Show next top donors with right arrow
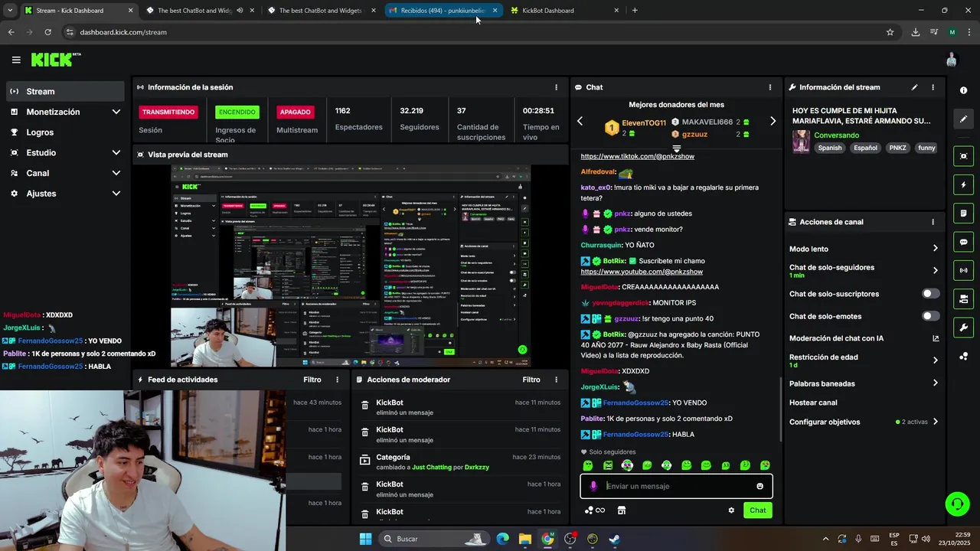 pos(773,121)
